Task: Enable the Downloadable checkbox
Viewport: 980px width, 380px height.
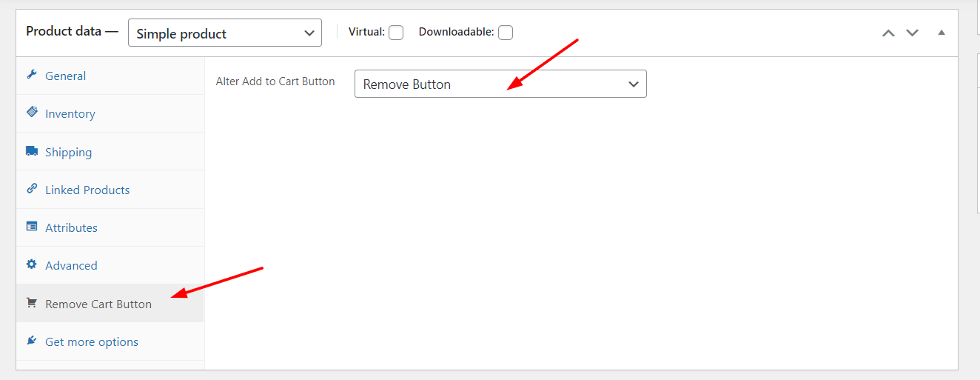Action: pyautogui.click(x=506, y=33)
